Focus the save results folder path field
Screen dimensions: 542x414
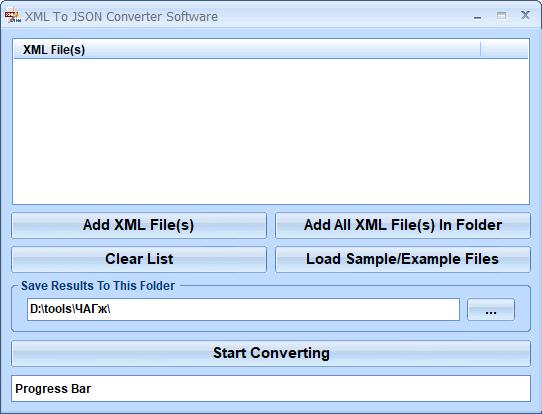243,309
